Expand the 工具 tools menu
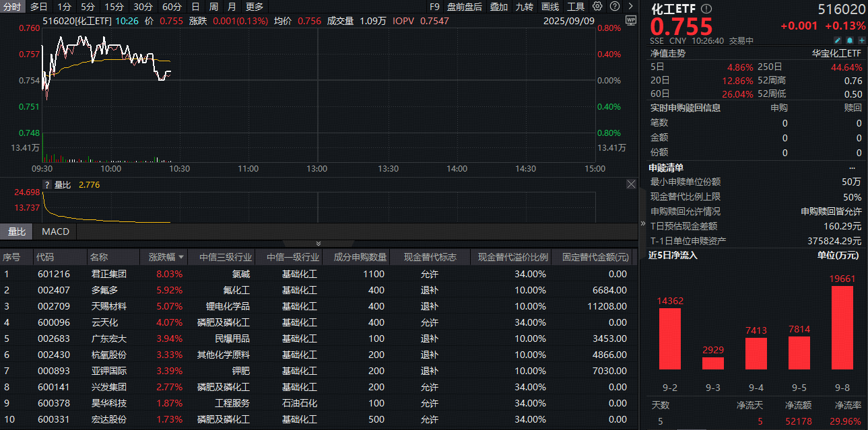This screenshot has width=868, height=430. tap(576, 6)
